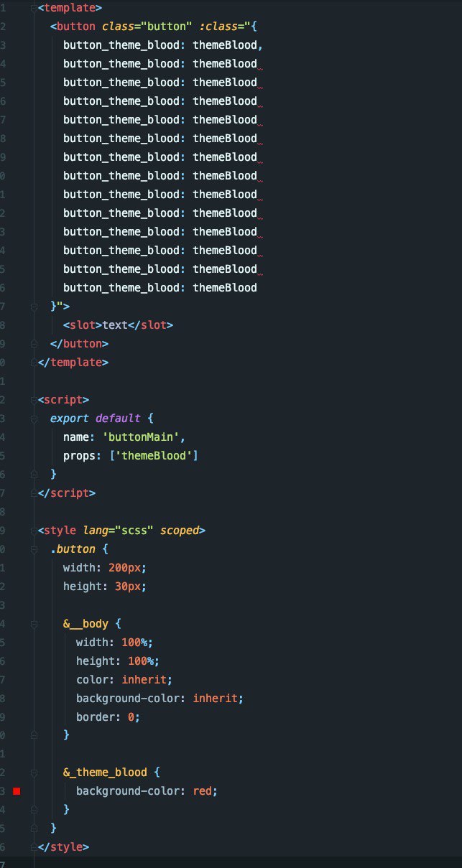Click the scoped attribute in style tag
462x868 pixels.
(179, 531)
